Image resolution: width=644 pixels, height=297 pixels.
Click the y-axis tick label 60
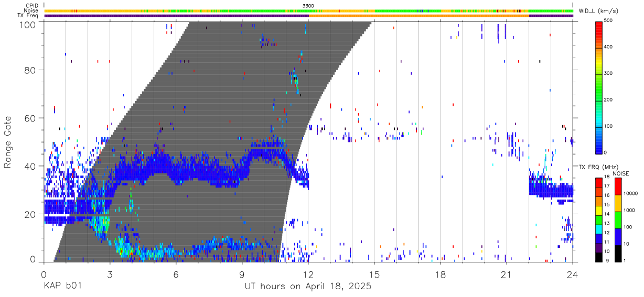click(x=30, y=118)
